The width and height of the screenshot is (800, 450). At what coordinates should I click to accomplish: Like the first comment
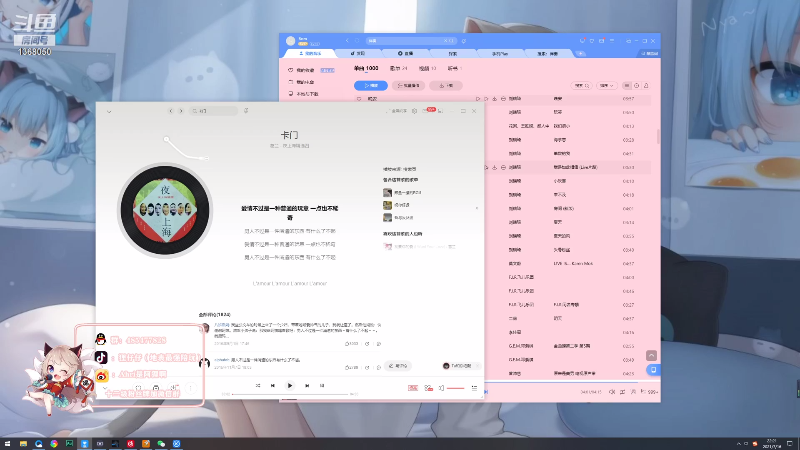tap(352, 344)
